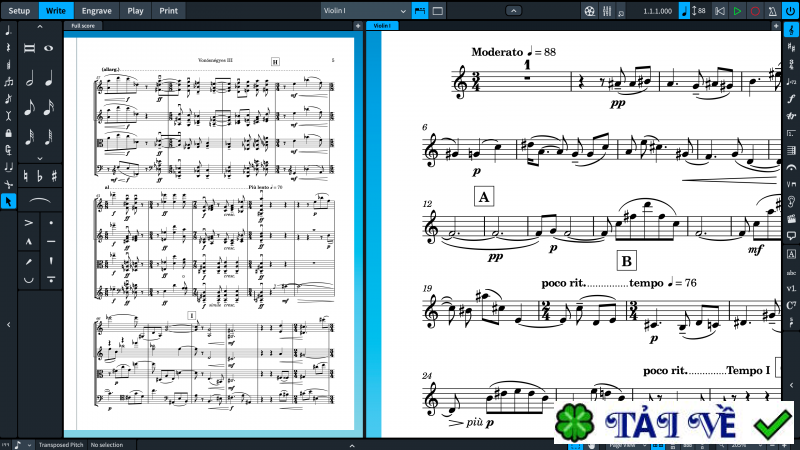Add a new tab in left pane
800x450 pixels.
(x=358, y=26)
